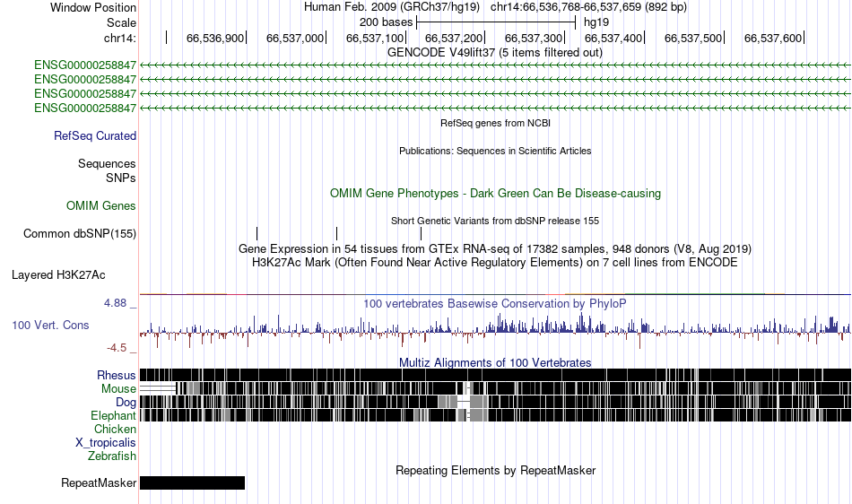This screenshot has height=504, width=852.
Task: Click the Scale track label
Action: point(121,22)
